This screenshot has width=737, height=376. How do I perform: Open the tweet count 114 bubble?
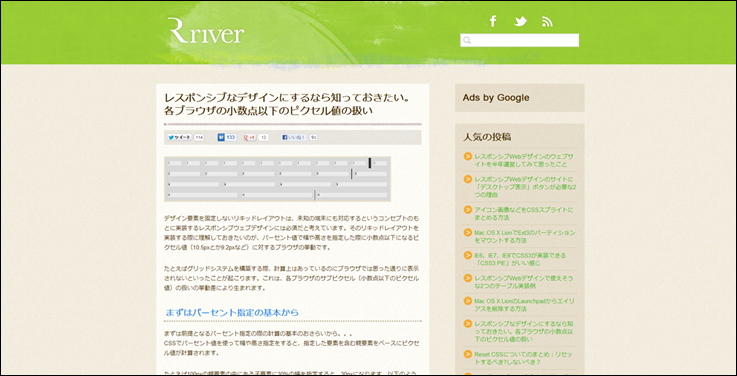[199, 138]
